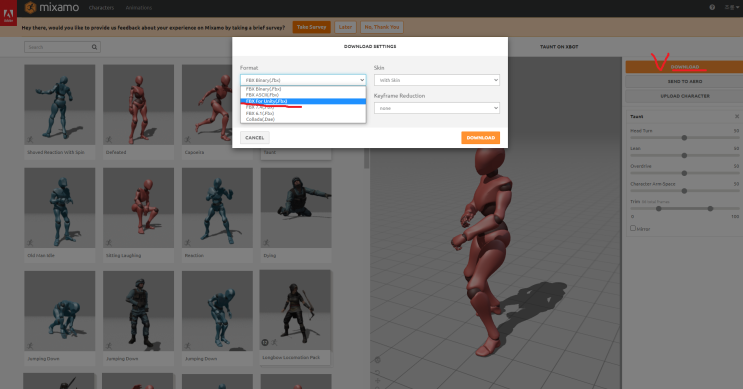Click the Adobe logo
743x389 pixels.
(x=8, y=13)
